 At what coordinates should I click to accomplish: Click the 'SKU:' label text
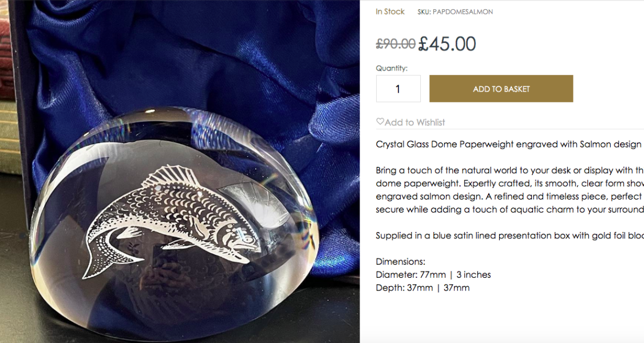pos(424,12)
